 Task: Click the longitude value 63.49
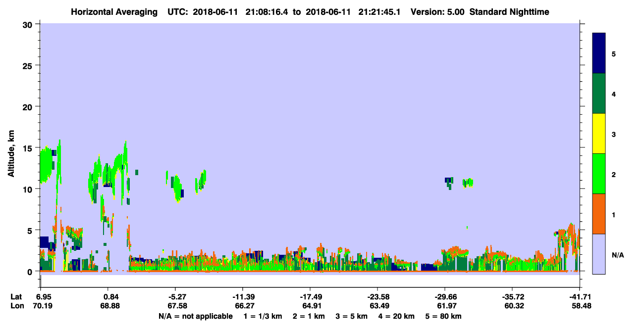click(x=379, y=306)
